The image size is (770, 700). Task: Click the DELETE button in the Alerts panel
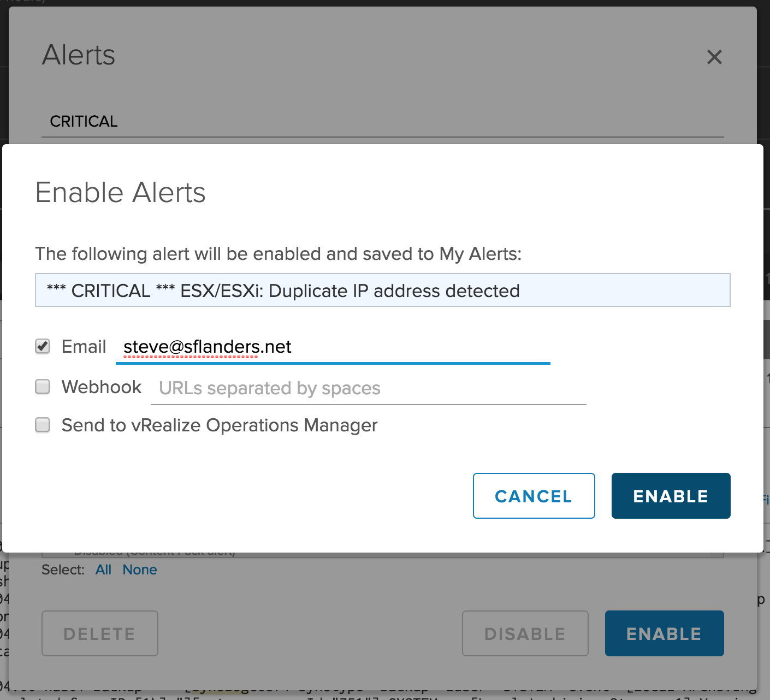point(100,633)
